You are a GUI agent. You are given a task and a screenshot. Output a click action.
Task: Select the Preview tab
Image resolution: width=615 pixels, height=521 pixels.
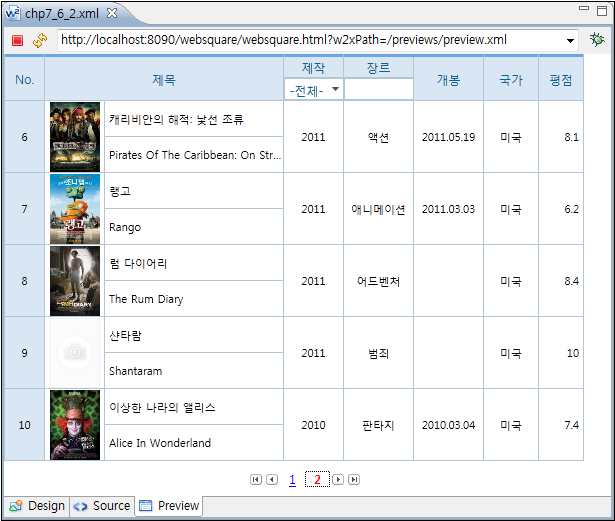[x=169, y=506]
